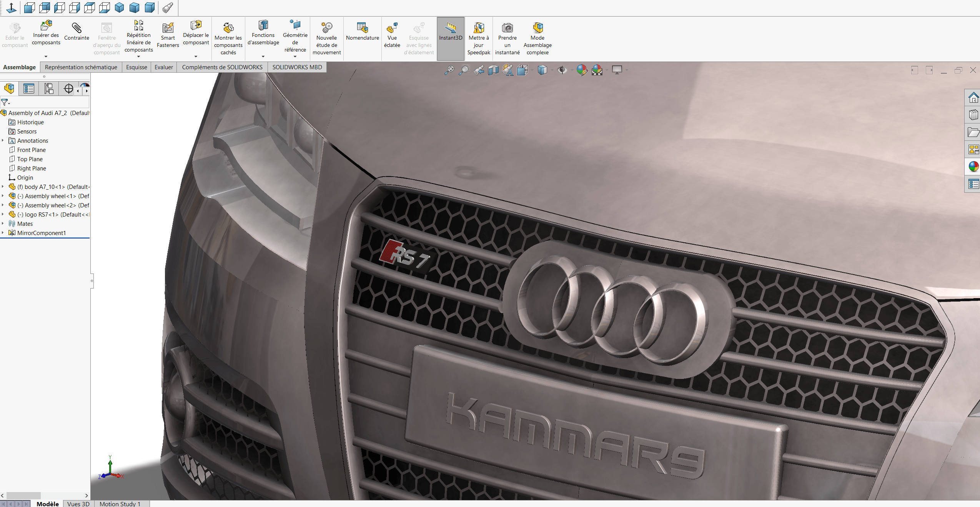Start Nouvelle étude de mouvement
The width and height of the screenshot is (980, 507).
point(327,38)
